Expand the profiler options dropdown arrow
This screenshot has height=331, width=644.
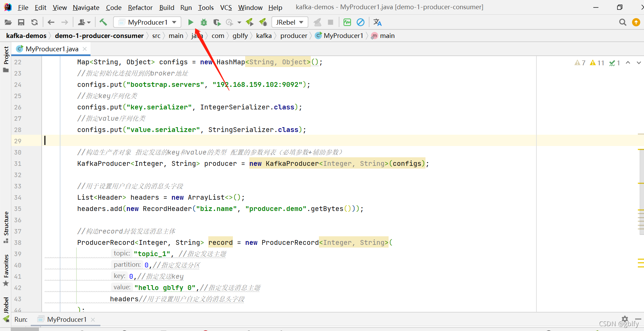tap(239, 23)
